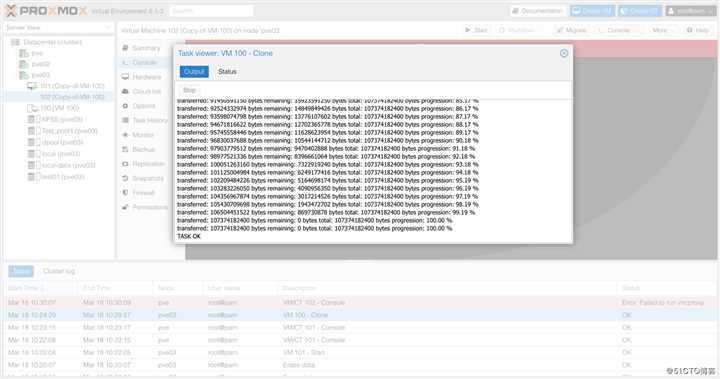Image resolution: width=720 pixels, height=379 pixels.
Task: Select the VM/CT 102 - Console error task row
Action: [x=360, y=302]
